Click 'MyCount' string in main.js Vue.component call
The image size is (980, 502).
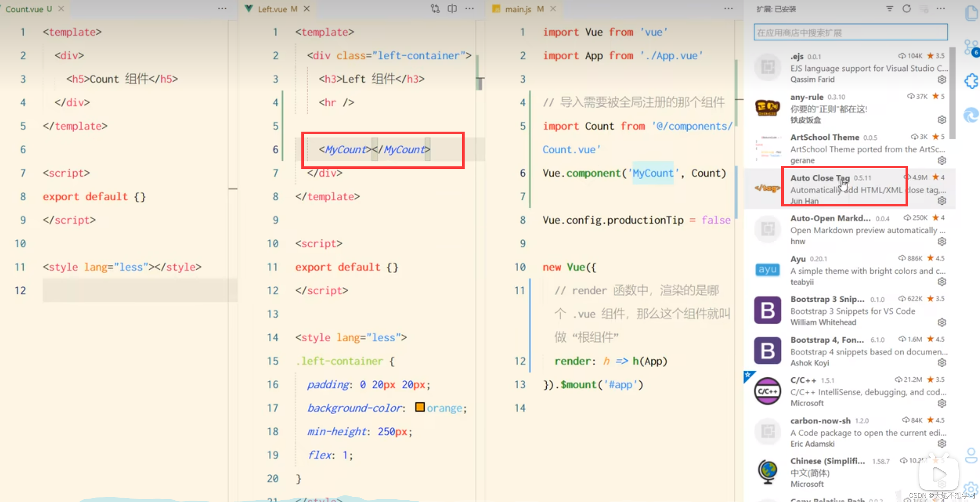653,173
